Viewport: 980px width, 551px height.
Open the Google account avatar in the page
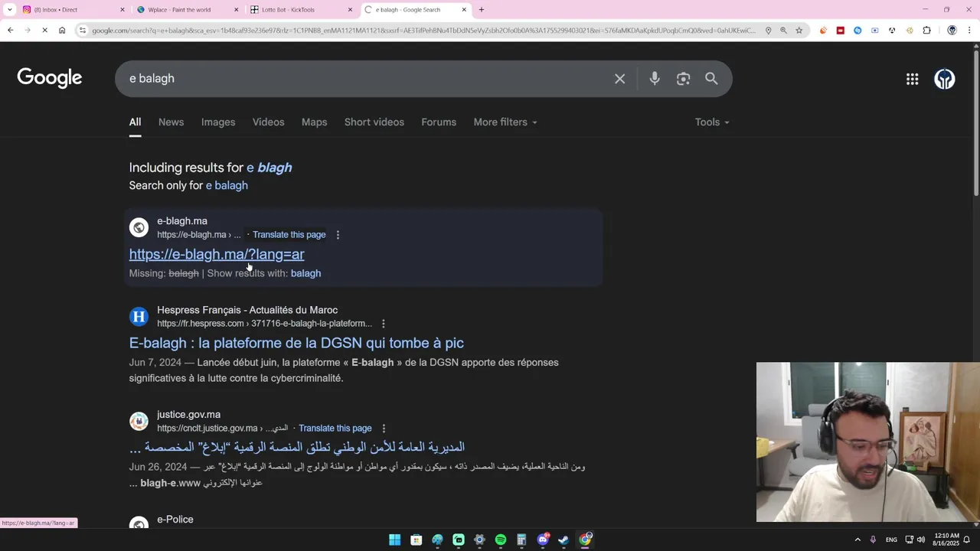coord(944,79)
